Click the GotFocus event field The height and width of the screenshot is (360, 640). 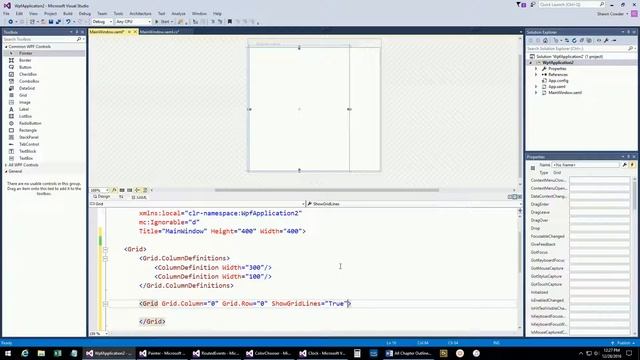(600, 252)
